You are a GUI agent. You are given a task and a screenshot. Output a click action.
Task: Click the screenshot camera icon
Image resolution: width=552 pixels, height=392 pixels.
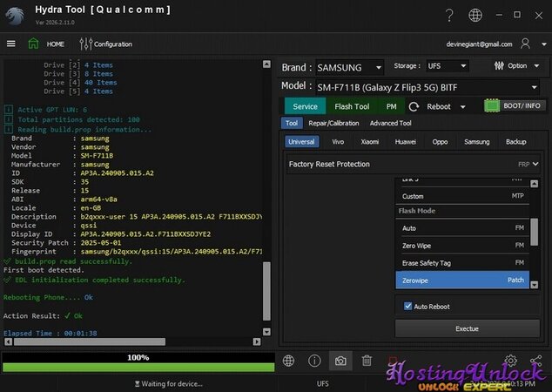[340, 360]
